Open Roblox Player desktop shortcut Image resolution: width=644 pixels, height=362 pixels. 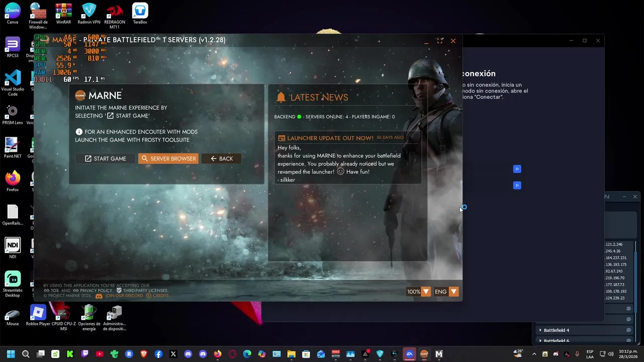pos(38,316)
